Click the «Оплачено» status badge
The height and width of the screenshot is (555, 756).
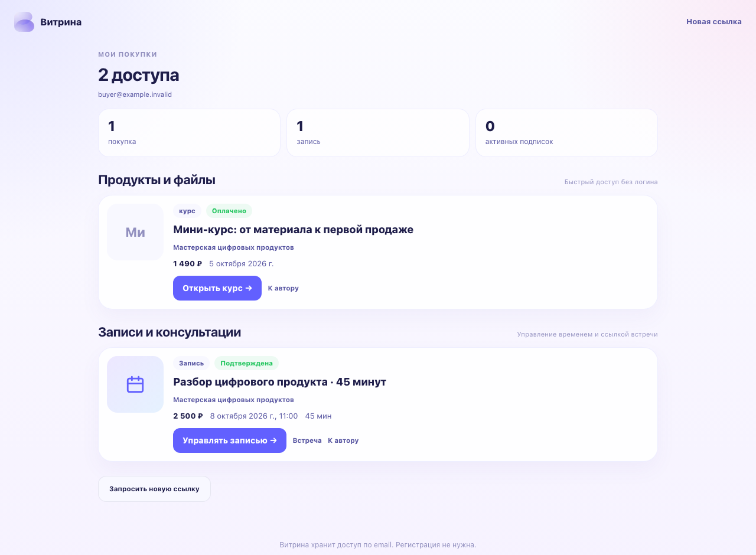[x=229, y=211]
